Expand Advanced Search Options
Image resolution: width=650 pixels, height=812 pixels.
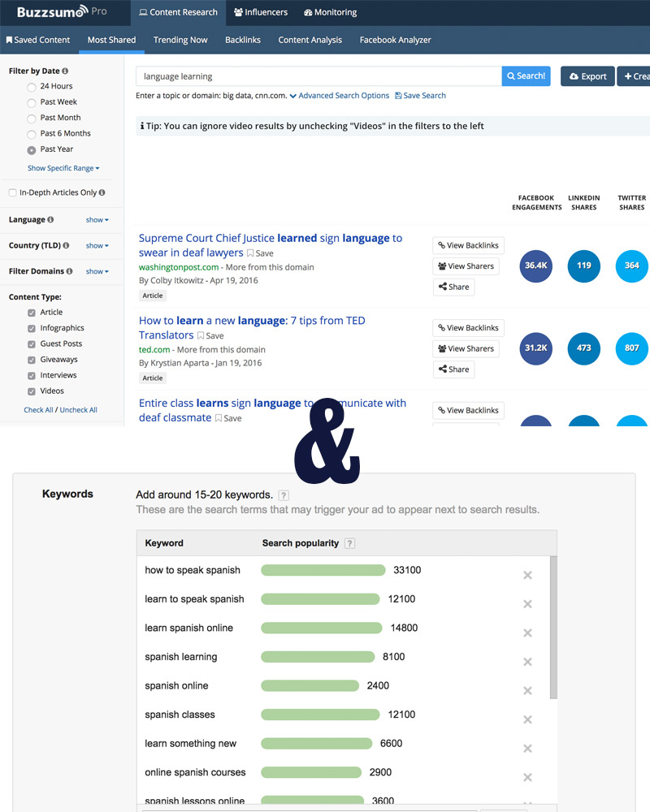[x=339, y=96]
